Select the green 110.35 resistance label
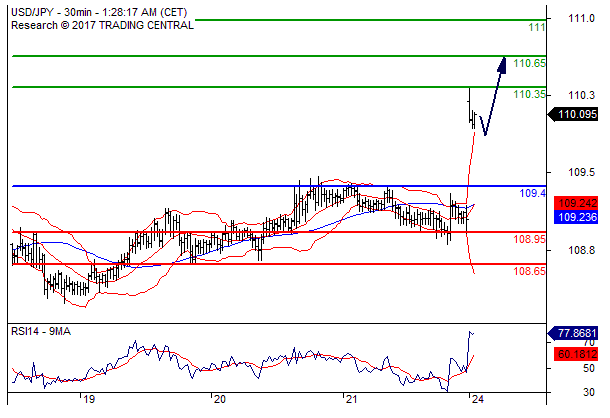Viewport: 610px width, 418px height. 529,94
